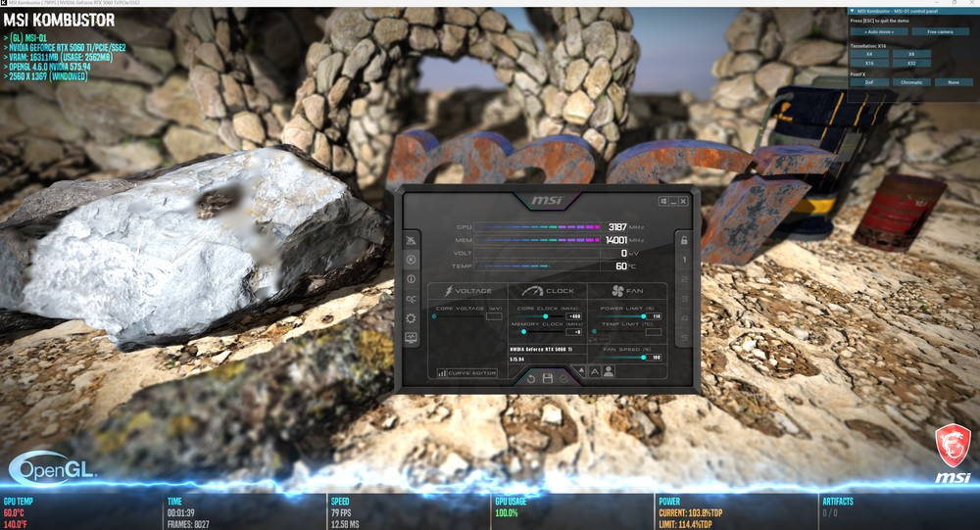Screen dimensions: 980x530
Task: Click the reset settings circular arrow icon
Action: (x=530, y=379)
